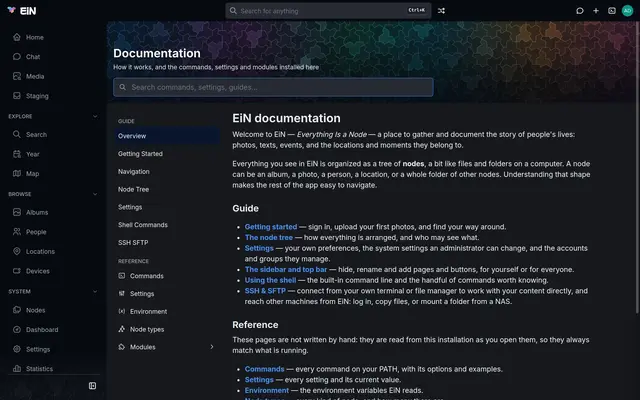The width and height of the screenshot is (640, 400).
Task: Open the Map icon in sidebar
Action: (x=17, y=173)
